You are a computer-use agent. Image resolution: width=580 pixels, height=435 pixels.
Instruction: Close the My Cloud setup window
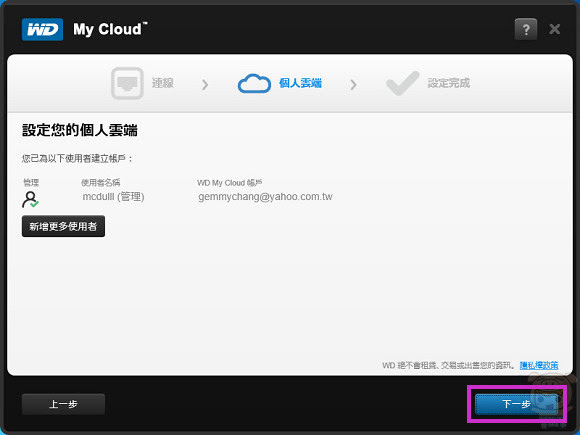coord(554,29)
